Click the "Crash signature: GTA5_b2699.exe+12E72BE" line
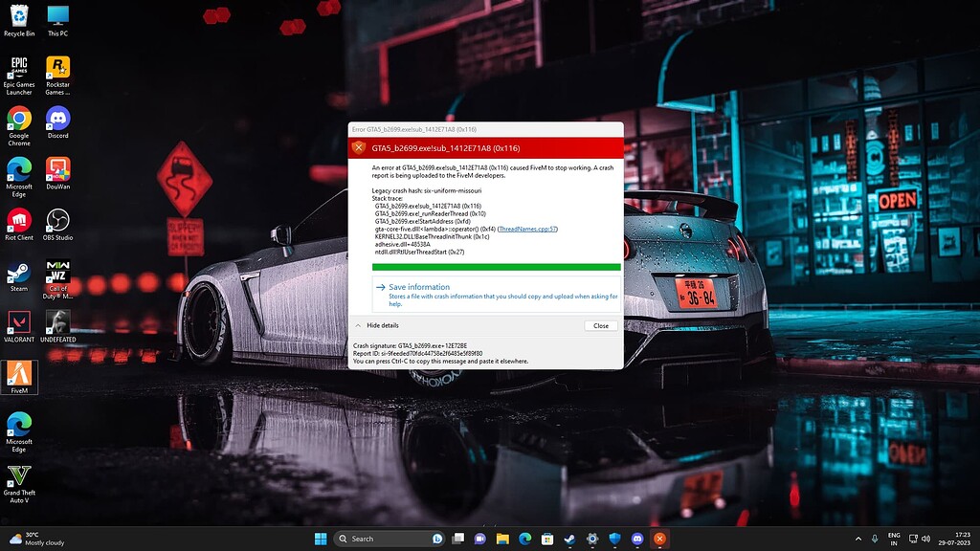Screen dimensions: 980x551 410,345
